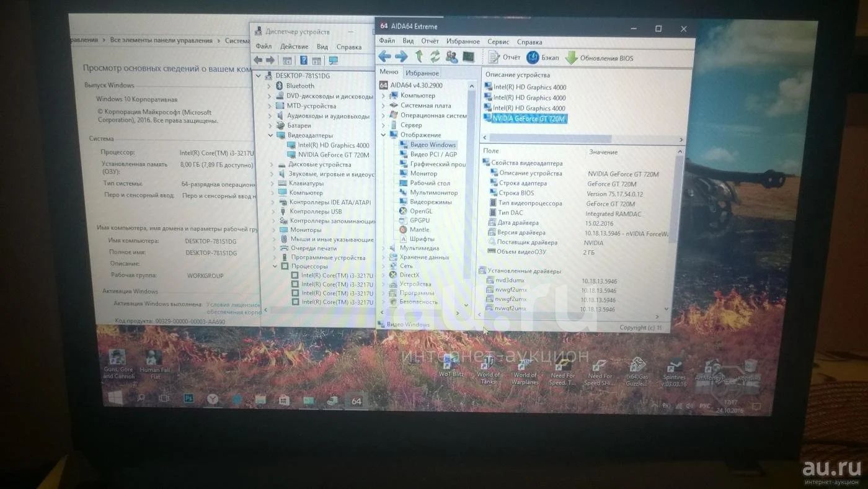Click the Бэкап toolbar button
The height and width of the screenshot is (489, 868).
[542, 58]
